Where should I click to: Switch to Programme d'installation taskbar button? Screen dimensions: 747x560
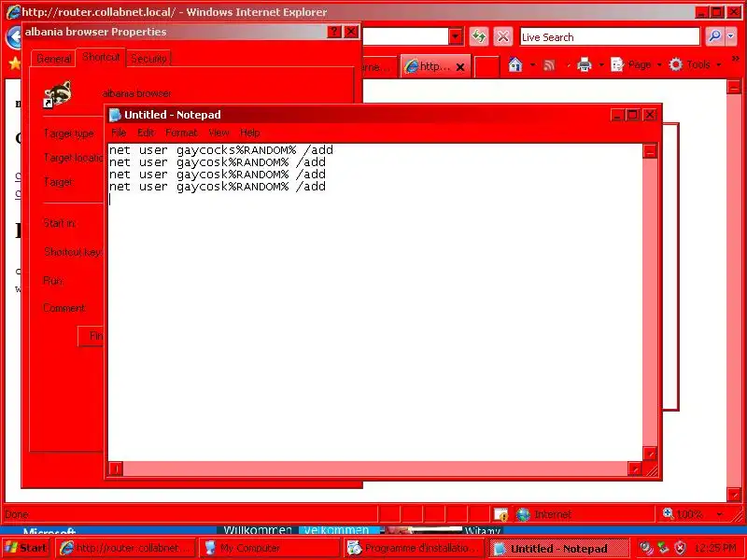coord(413,548)
